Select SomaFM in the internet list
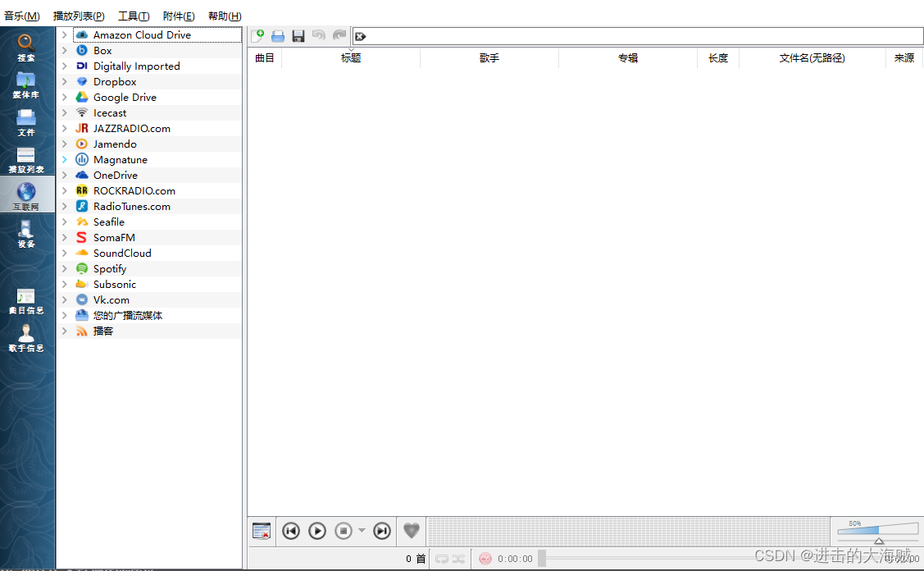 [x=114, y=238]
